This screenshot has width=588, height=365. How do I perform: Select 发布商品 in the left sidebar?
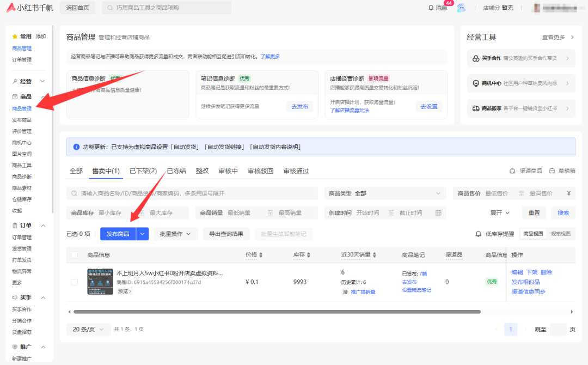coord(22,120)
